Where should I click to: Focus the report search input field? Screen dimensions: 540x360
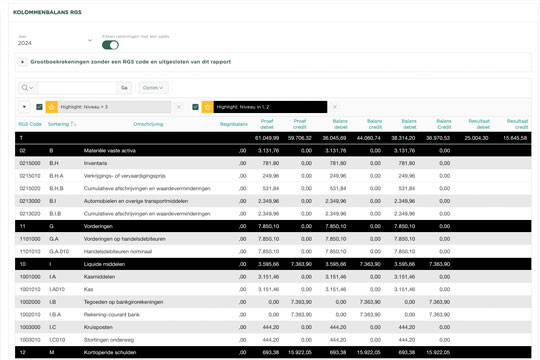tap(77, 88)
